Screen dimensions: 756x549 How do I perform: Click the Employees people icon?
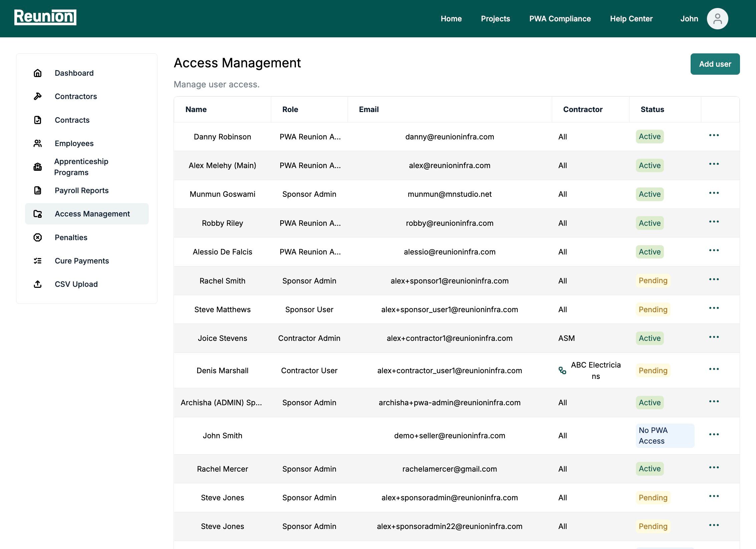(x=38, y=143)
